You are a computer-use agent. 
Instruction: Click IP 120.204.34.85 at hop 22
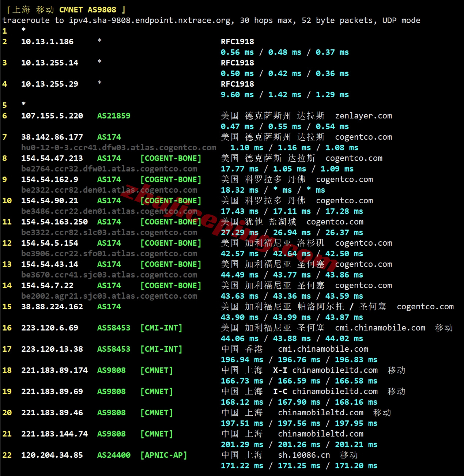point(52,455)
